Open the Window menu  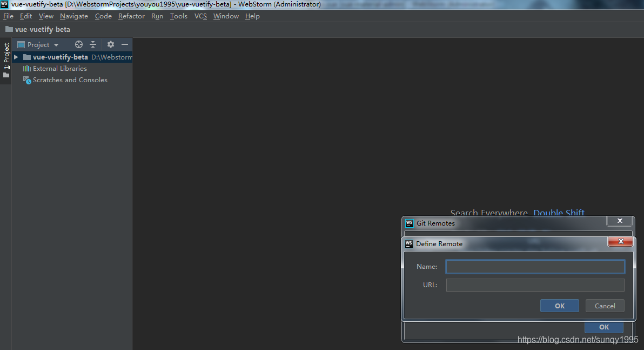[226, 16]
